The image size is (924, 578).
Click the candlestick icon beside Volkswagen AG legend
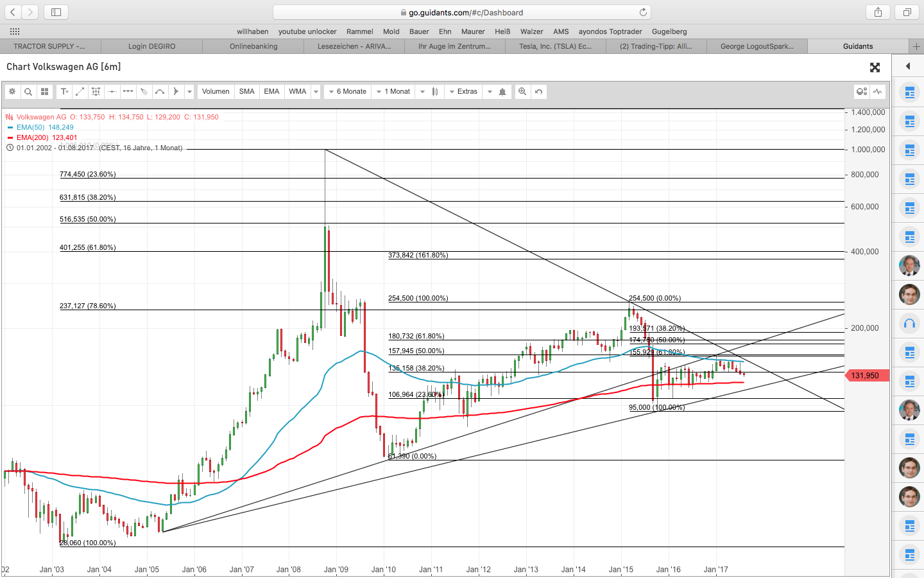(x=9, y=117)
